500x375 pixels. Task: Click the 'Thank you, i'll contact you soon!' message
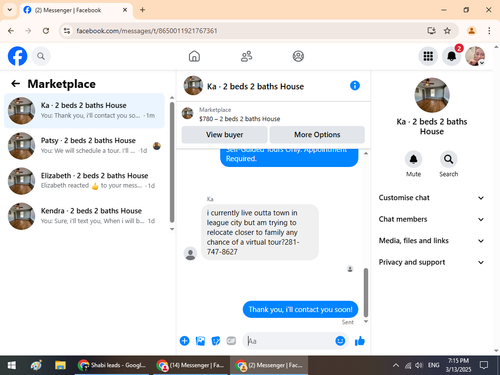(300, 309)
